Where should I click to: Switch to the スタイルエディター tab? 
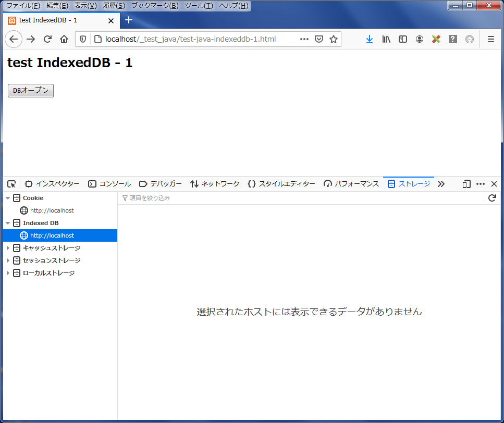pos(281,184)
